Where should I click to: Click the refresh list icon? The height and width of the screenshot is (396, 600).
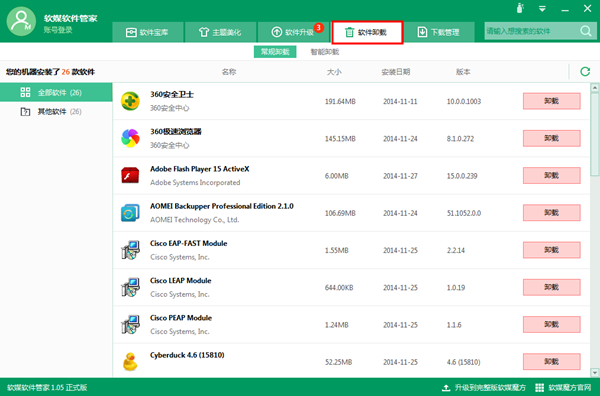(x=585, y=72)
